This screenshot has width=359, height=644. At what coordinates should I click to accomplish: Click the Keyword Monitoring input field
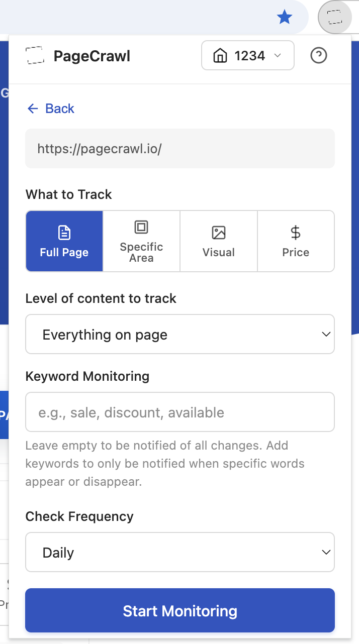pyautogui.click(x=179, y=412)
